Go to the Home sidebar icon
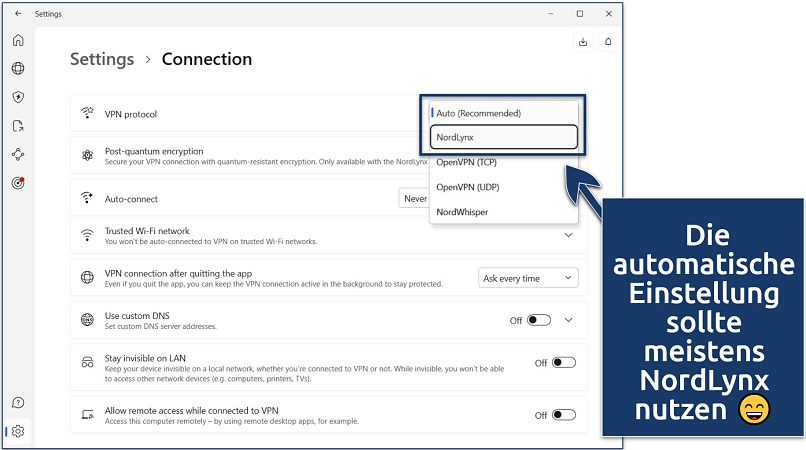 point(18,40)
